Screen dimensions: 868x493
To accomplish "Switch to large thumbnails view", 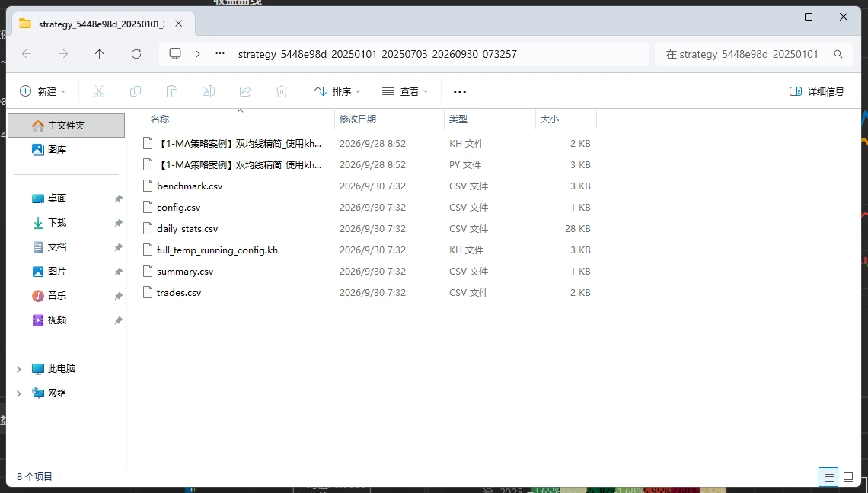I will point(848,476).
